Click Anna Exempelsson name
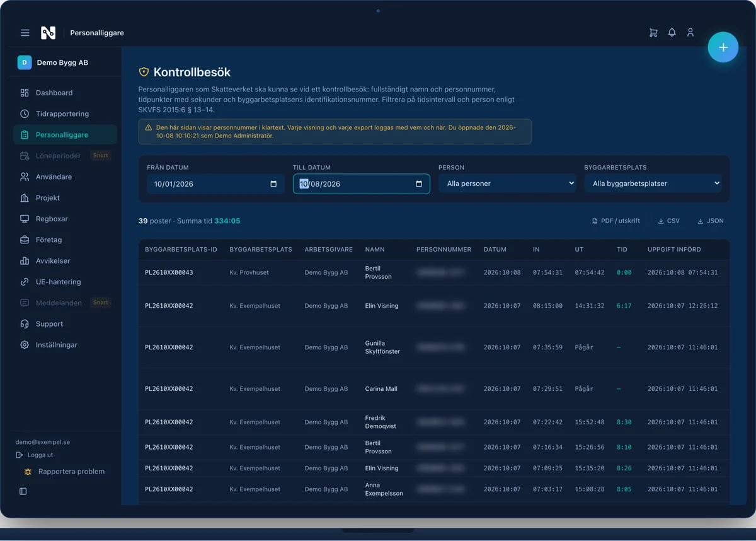The image size is (756, 541). coord(384,489)
